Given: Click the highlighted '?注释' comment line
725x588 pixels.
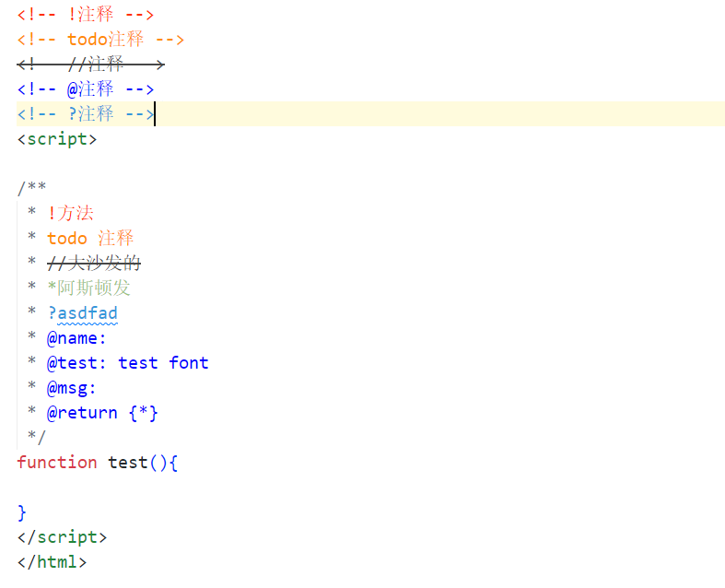Looking at the screenshot, I should pyautogui.click(x=86, y=114).
